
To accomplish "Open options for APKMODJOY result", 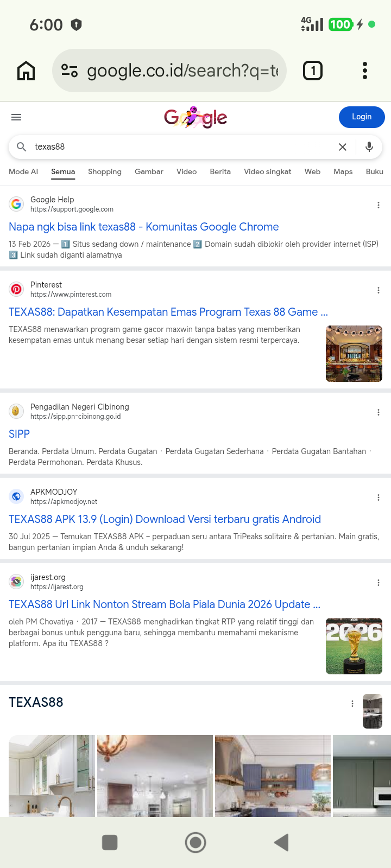I will 379,497.
